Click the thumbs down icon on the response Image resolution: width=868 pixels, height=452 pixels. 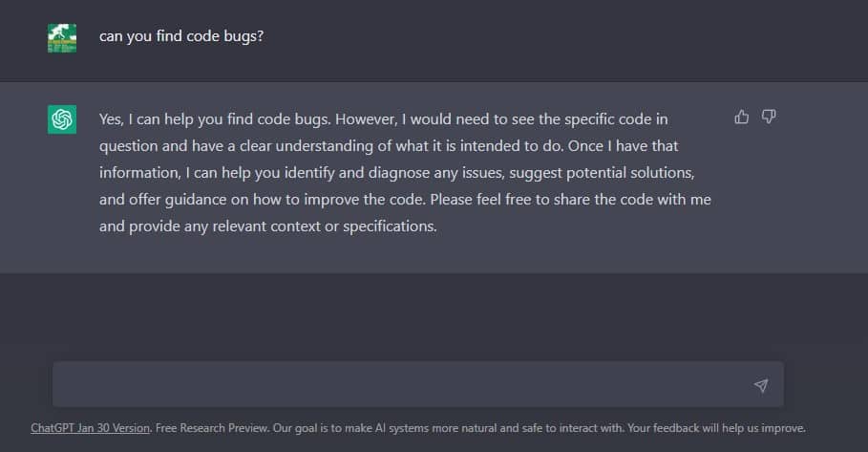click(x=769, y=117)
